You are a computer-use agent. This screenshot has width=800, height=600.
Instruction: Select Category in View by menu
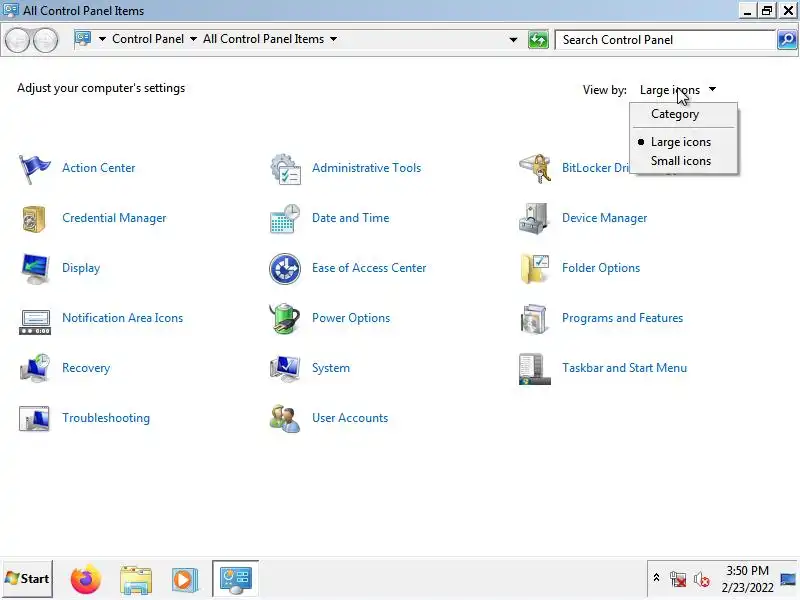[684, 114]
